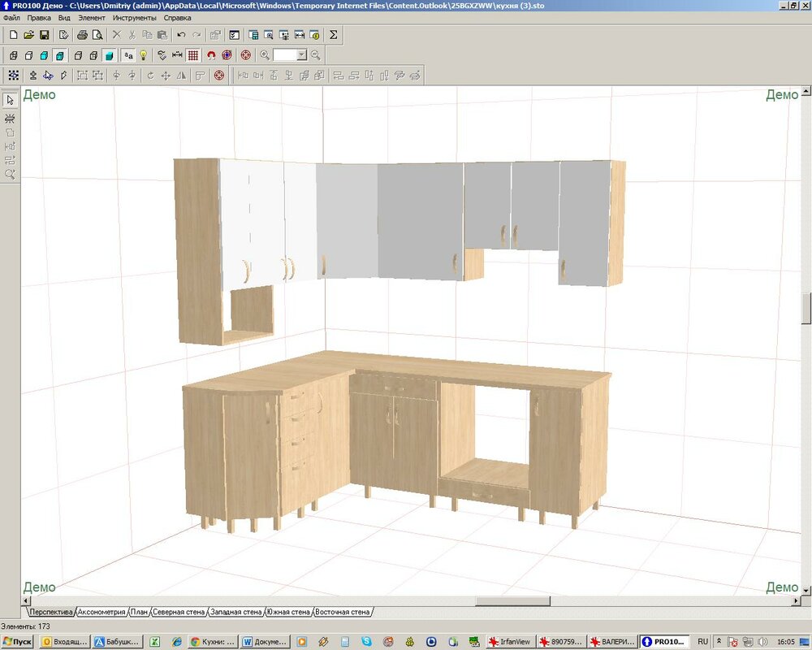Click the Undo arrow icon

pos(181,35)
